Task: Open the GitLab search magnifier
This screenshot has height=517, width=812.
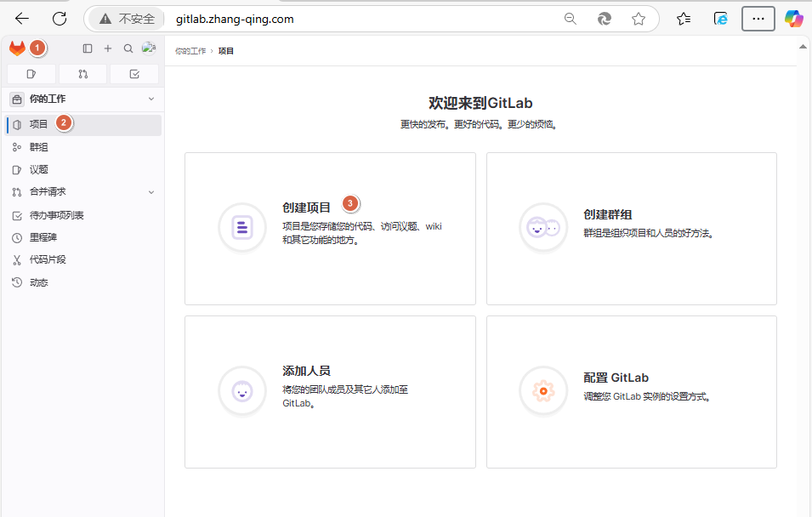Action: pyautogui.click(x=128, y=48)
